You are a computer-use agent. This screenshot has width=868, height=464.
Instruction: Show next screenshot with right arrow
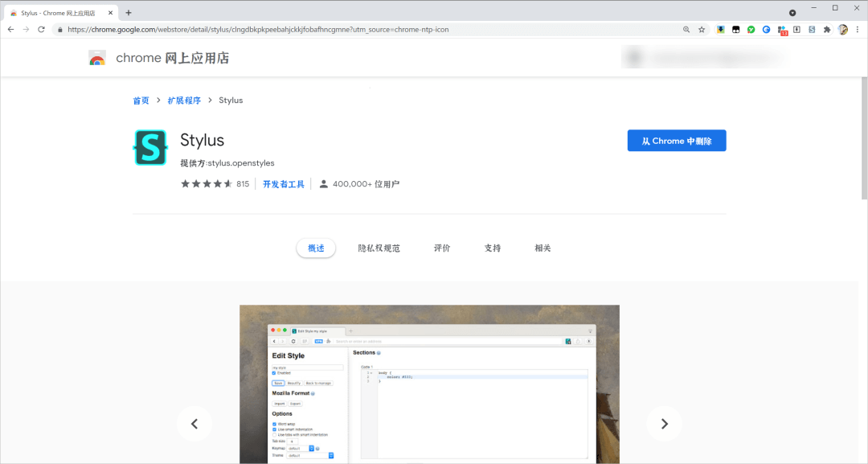click(665, 424)
